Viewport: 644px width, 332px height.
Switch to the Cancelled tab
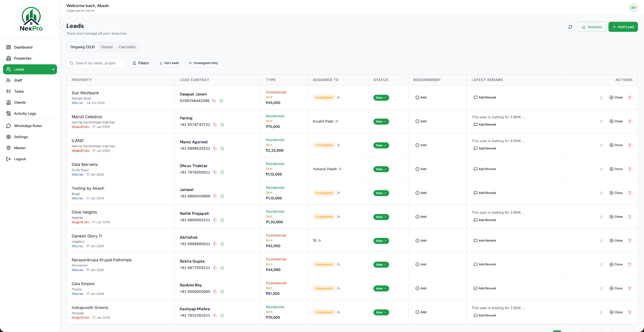(127, 47)
